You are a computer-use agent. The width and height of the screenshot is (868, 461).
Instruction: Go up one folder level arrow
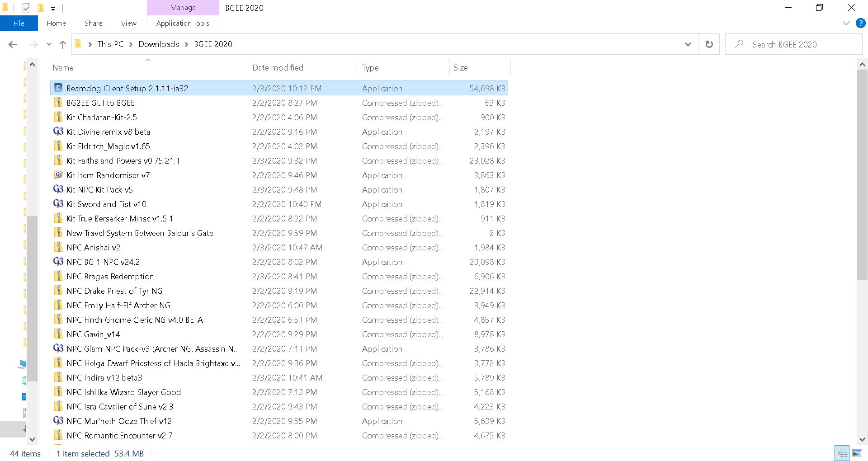[x=63, y=44]
